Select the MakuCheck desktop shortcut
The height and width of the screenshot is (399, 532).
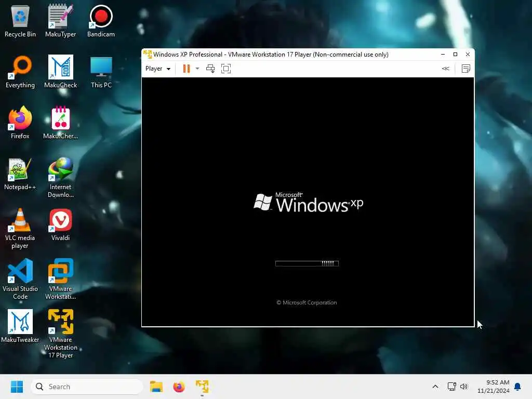click(60, 72)
